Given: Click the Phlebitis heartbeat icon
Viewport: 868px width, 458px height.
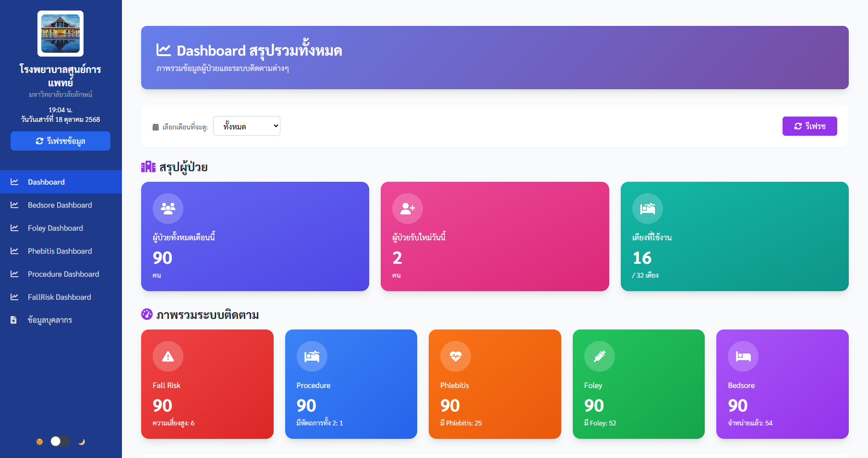Looking at the screenshot, I should pyautogui.click(x=455, y=356).
